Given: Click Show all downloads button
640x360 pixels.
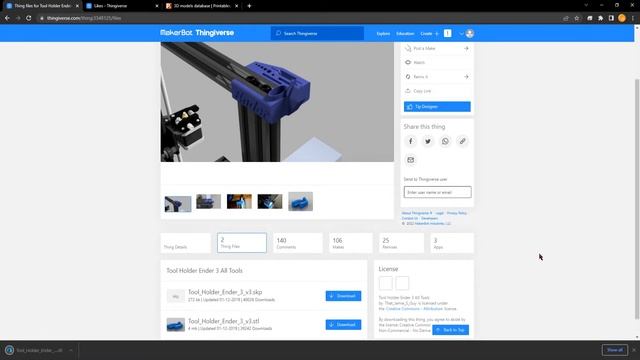Looking at the screenshot, I should [615, 350].
